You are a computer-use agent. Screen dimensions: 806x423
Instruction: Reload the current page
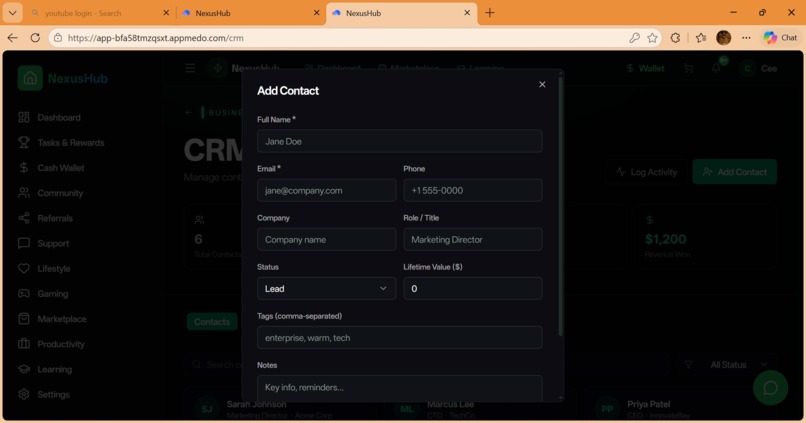pyautogui.click(x=35, y=38)
